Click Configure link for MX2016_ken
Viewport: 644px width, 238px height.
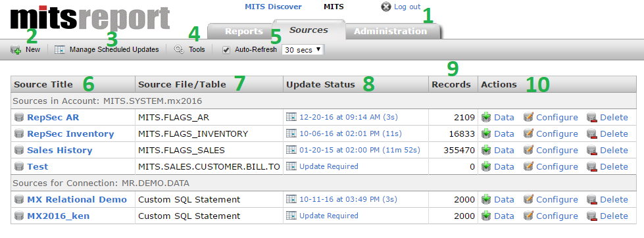tap(557, 216)
